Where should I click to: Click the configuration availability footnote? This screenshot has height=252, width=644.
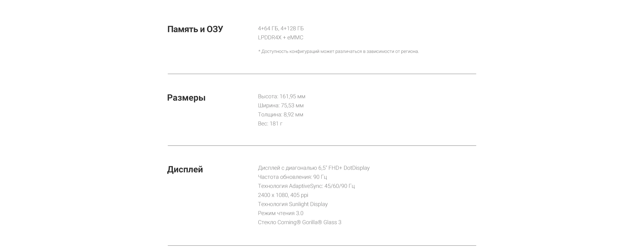click(x=338, y=51)
